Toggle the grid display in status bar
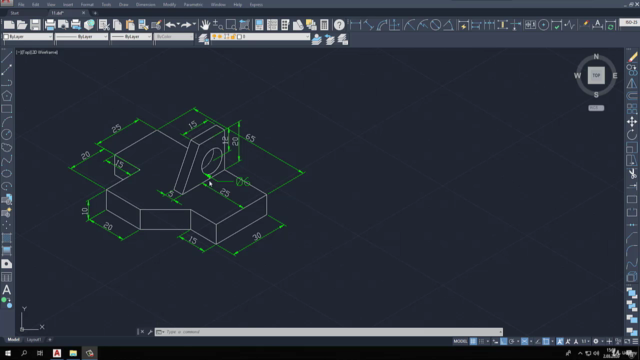Viewport: 640px width, 360px height. tap(473, 341)
